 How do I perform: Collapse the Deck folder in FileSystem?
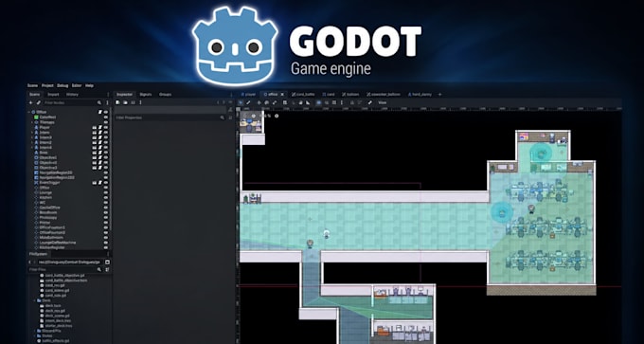click(x=34, y=300)
